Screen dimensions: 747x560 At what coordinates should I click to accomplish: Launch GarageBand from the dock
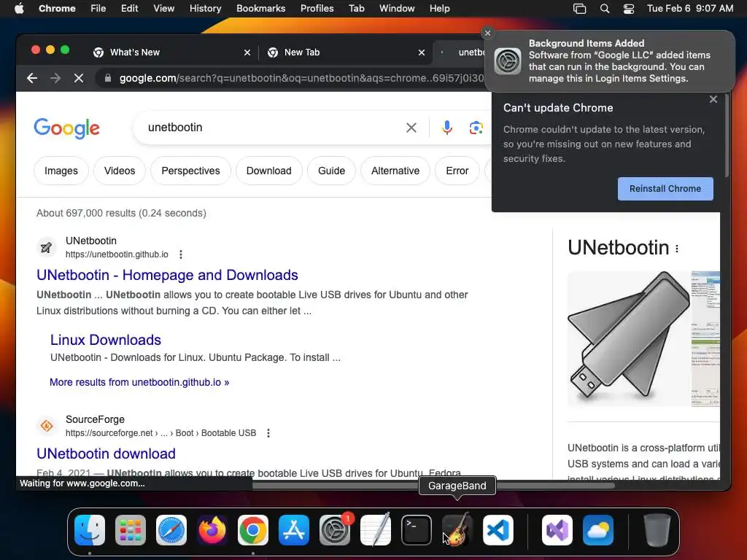tap(457, 530)
